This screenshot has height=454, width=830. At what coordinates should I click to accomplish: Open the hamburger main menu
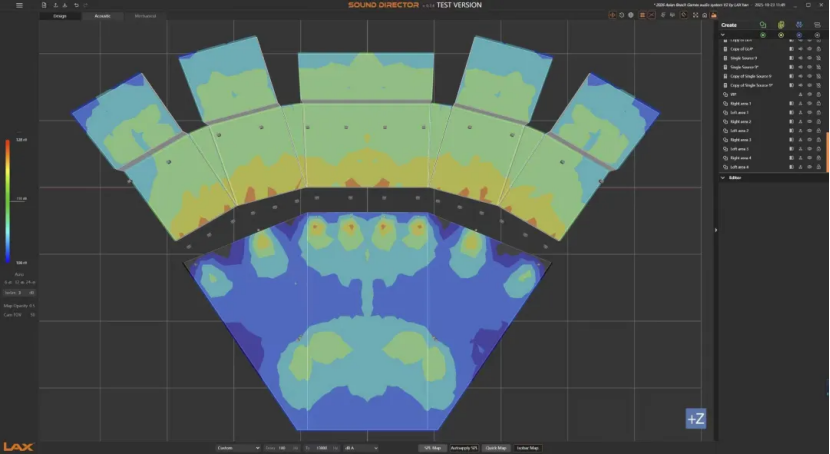20,5
